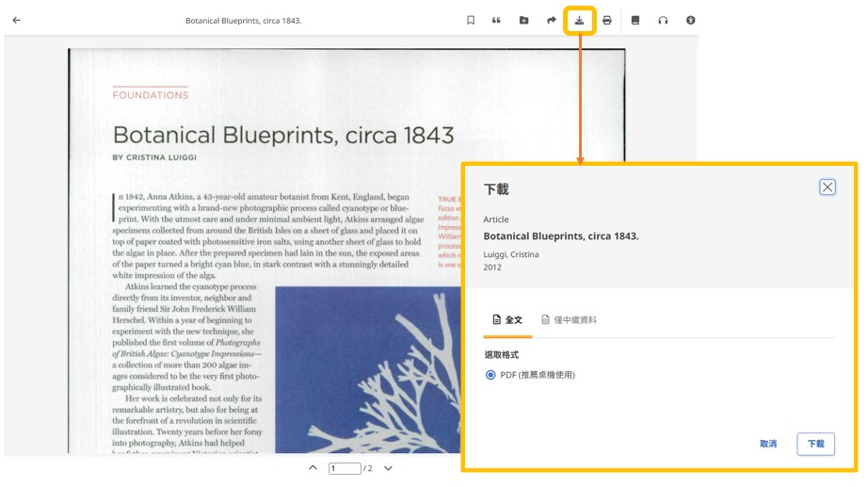
Task: Select the PDF format radio button
Action: point(490,375)
